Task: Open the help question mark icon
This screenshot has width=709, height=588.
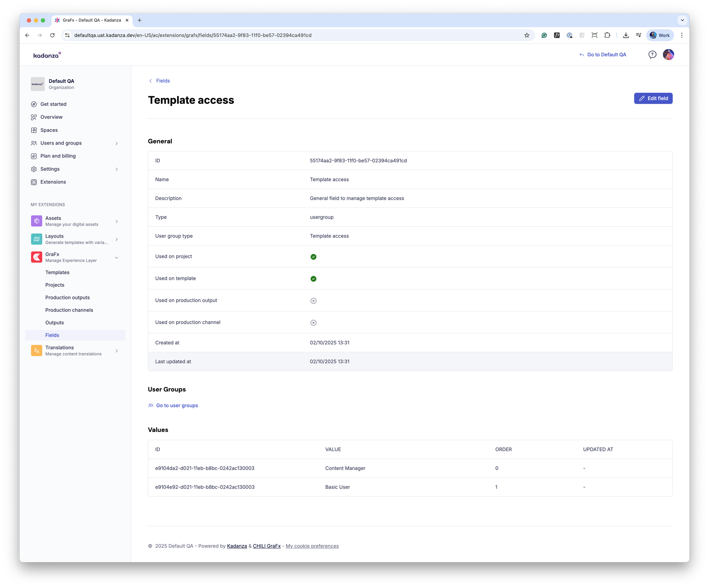Action: click(652, 55)
